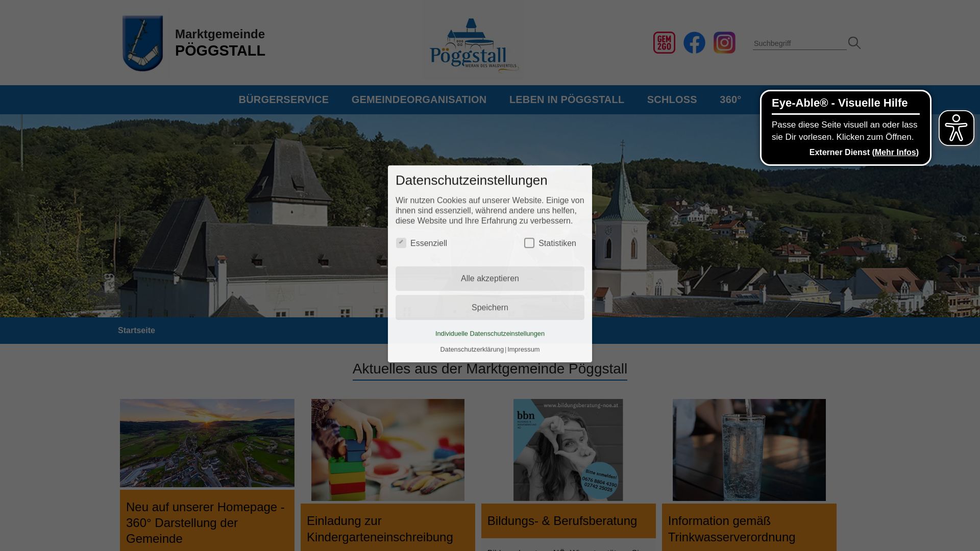The height and width of the screenshot is (551, 980).
Task: Open Leben in Pöggstall menu
Action: click(x=567, y=99)
